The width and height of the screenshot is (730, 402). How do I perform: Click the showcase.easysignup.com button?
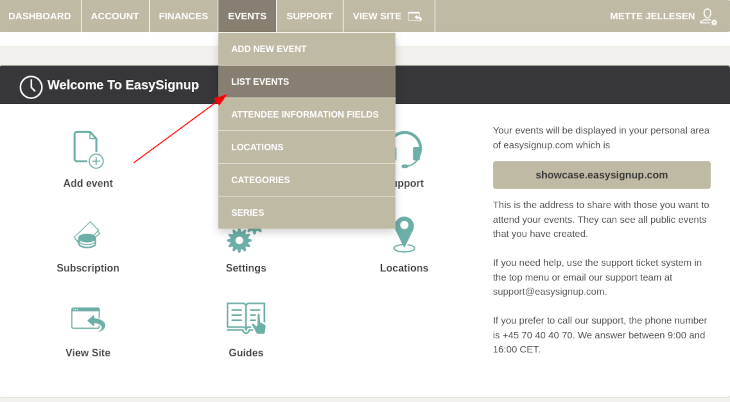pyautogui.click(x=602, y=175)
